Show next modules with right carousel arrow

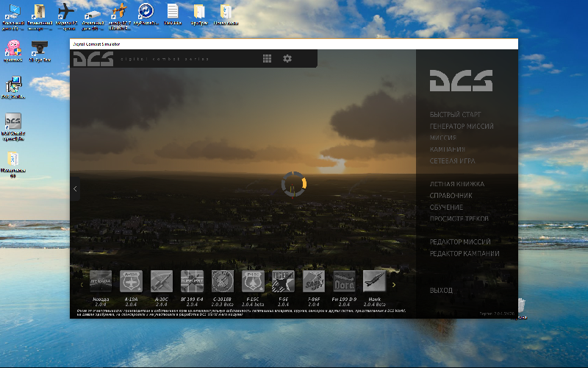[x=394, y=285]
